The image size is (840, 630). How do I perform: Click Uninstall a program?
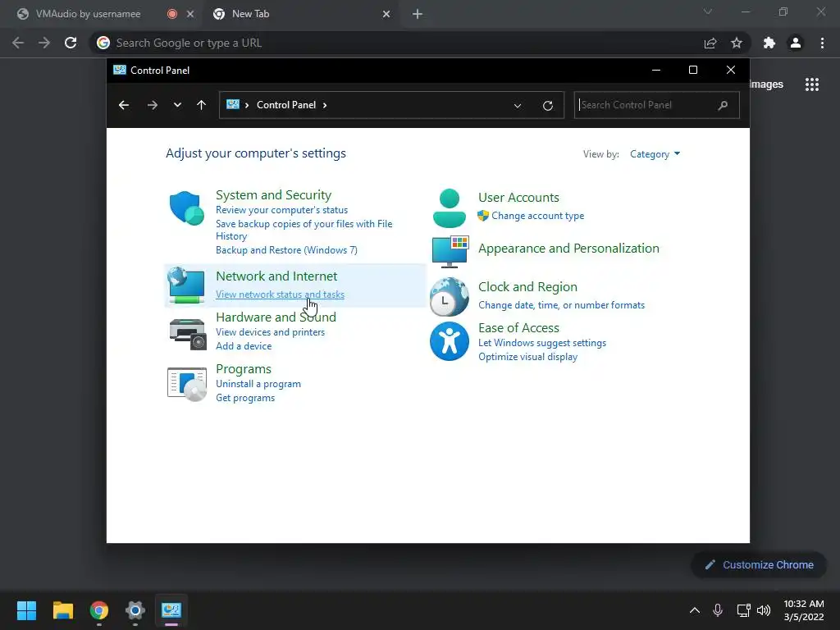click(258, 384)
